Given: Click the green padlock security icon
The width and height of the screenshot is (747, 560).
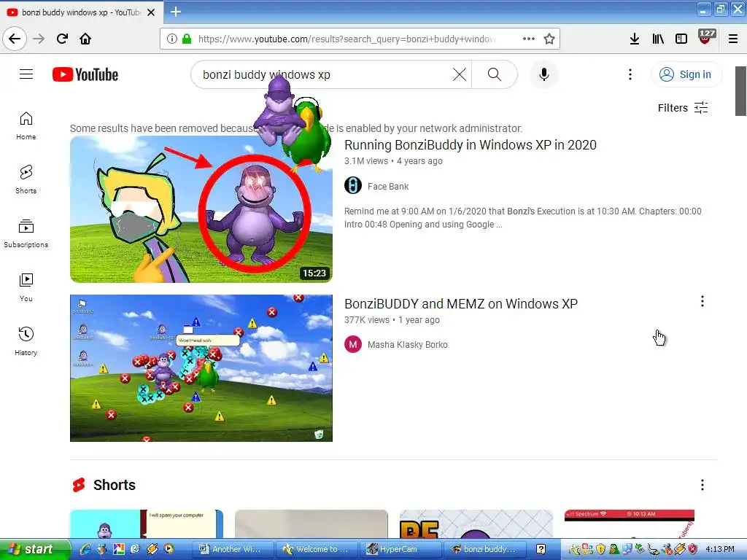Looking at the screenshot, I should (x=187, y=39).
